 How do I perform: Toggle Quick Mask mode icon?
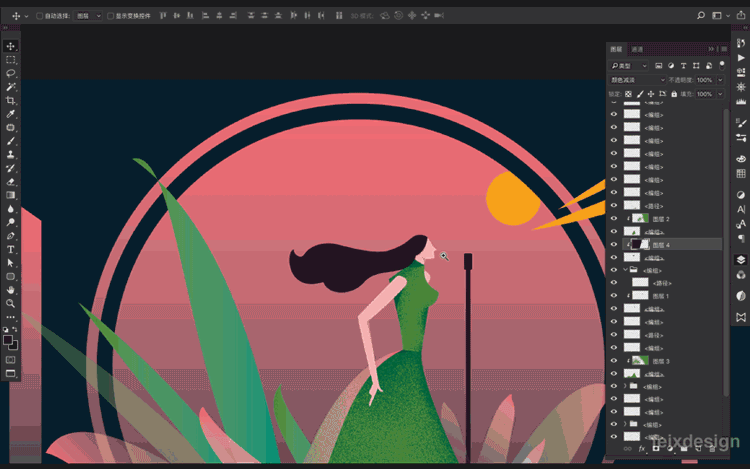(x=11, y=360)
